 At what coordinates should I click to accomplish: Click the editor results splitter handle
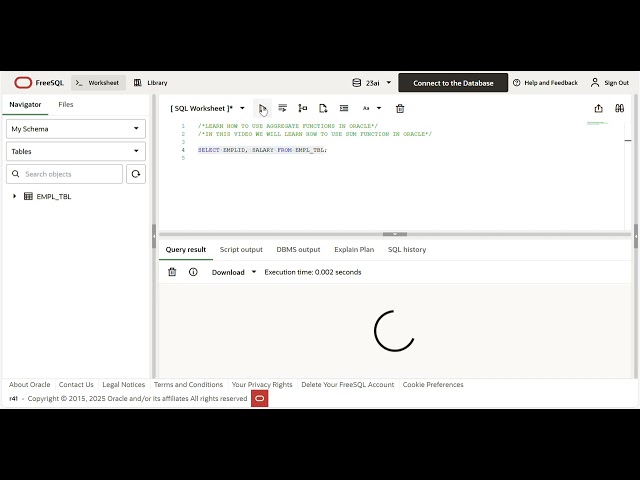395,234
